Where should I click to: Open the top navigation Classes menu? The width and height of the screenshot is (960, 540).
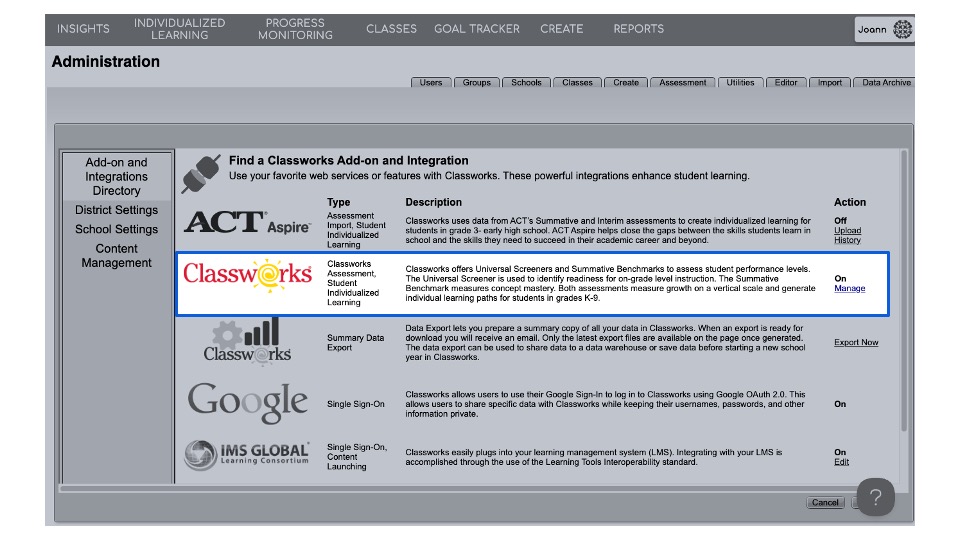pos(391,29)
